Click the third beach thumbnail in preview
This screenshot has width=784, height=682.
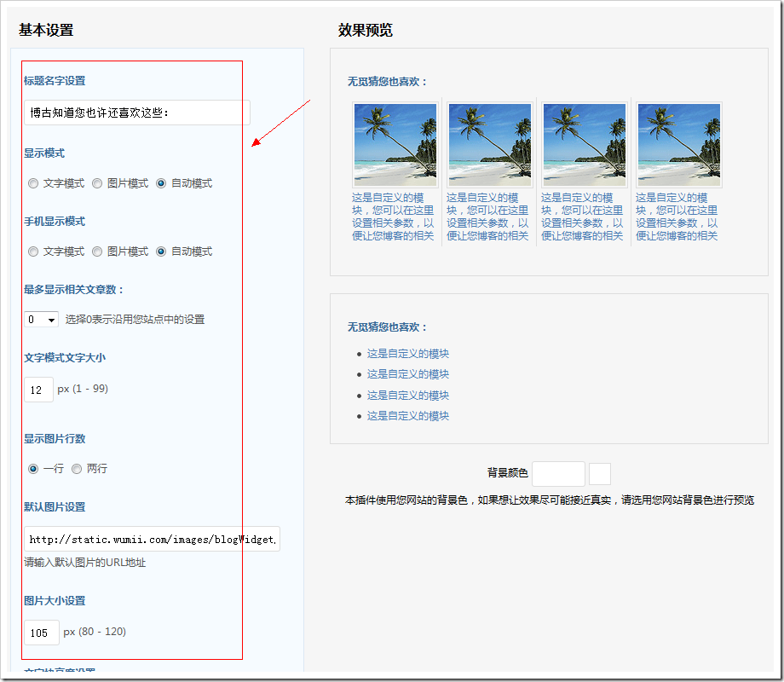[585, 145]
